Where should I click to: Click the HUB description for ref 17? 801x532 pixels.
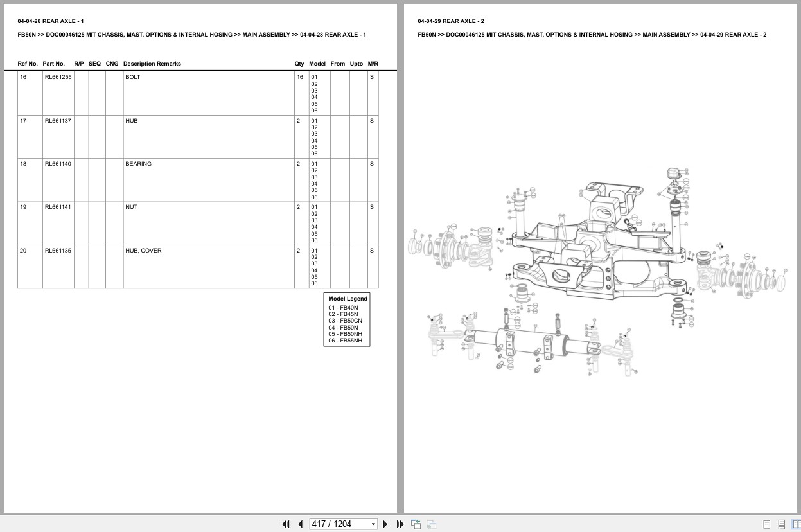tap(131, 121)
